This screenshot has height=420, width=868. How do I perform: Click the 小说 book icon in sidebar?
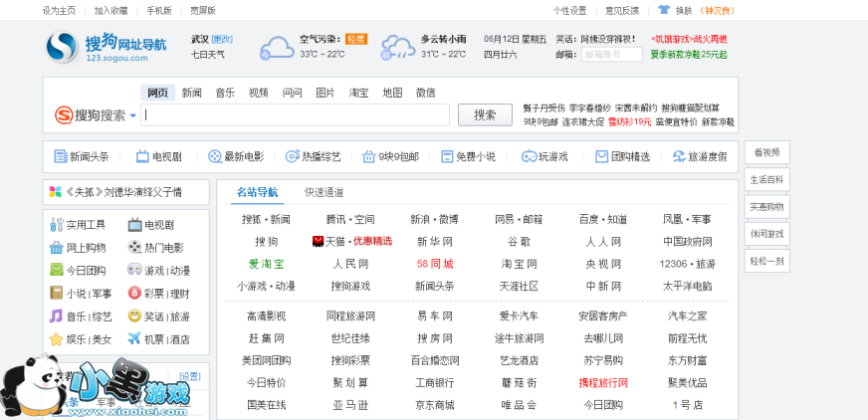coord(57,293)
